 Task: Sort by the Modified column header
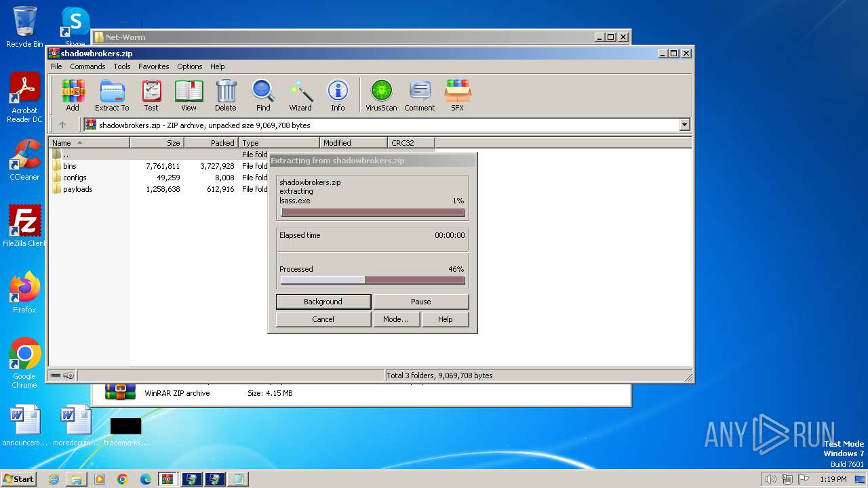pyautogui.click(x=353, y=143)
